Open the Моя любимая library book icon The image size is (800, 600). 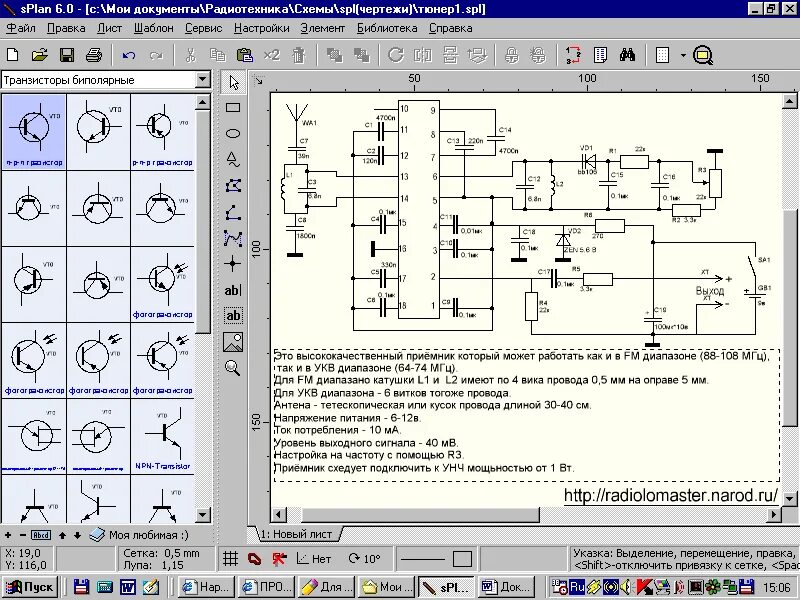(x=97, y=535)
